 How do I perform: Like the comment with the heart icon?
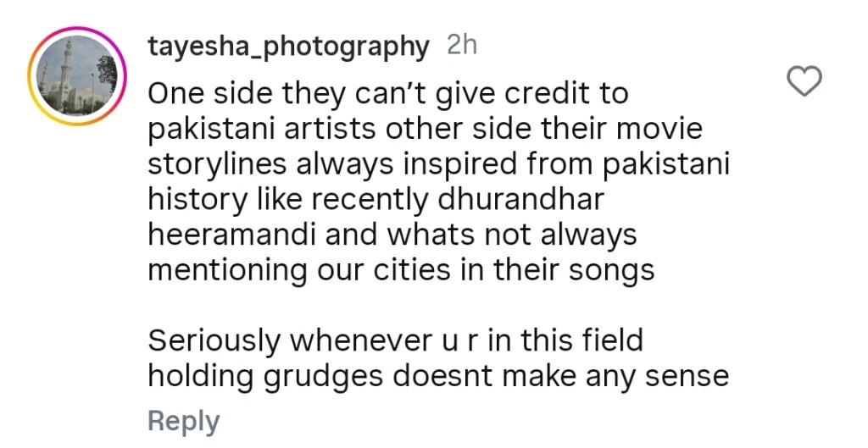(x=804, y=81)
